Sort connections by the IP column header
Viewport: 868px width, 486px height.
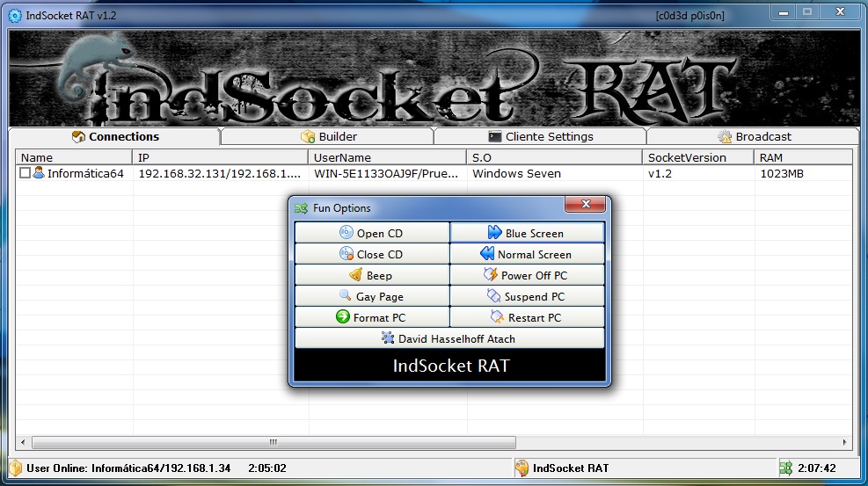pos(221,157)
